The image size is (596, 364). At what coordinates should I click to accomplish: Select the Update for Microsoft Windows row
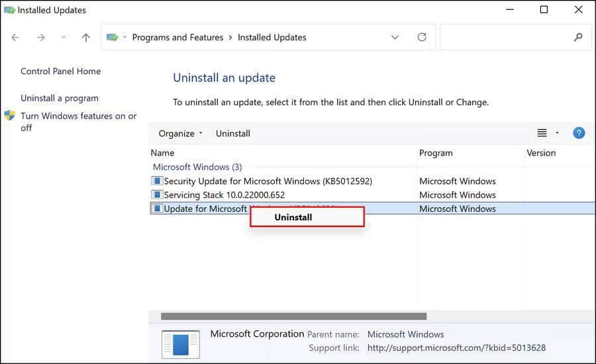tap(372, 208)
